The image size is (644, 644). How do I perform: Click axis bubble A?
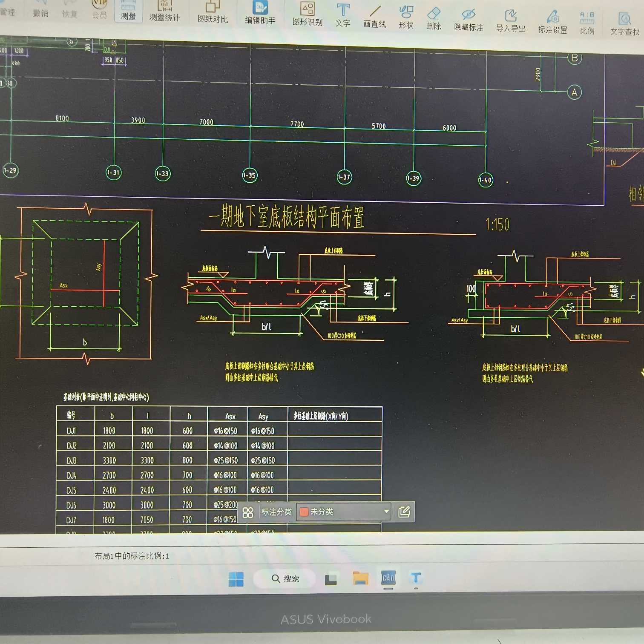click(x=575, y=92)
